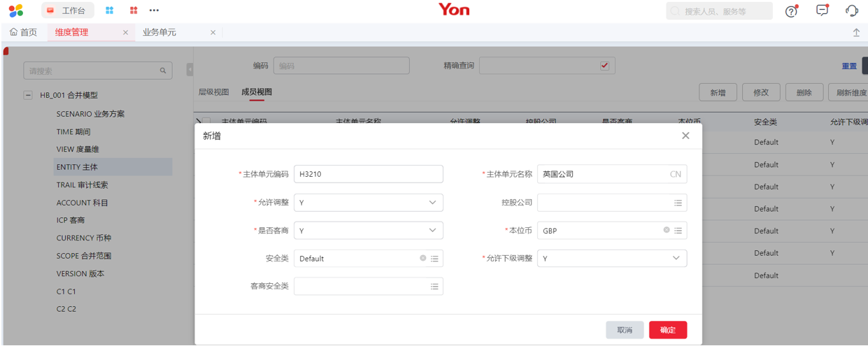Screen dimensions: 868x346
Task: Toggle the 精确查询 checkbox
Action: (604, 66)
